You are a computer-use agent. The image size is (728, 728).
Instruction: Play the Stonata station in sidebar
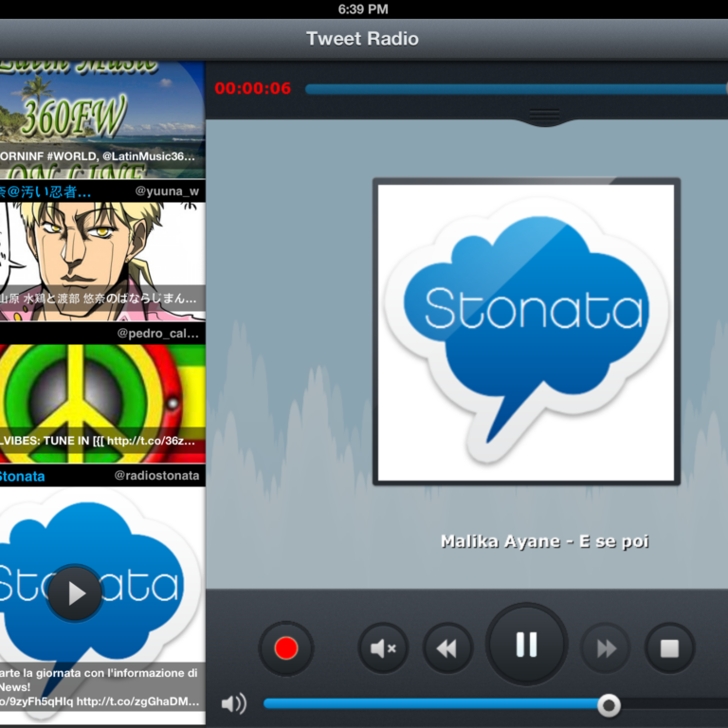pyautogui.click(x=75, y=592)
